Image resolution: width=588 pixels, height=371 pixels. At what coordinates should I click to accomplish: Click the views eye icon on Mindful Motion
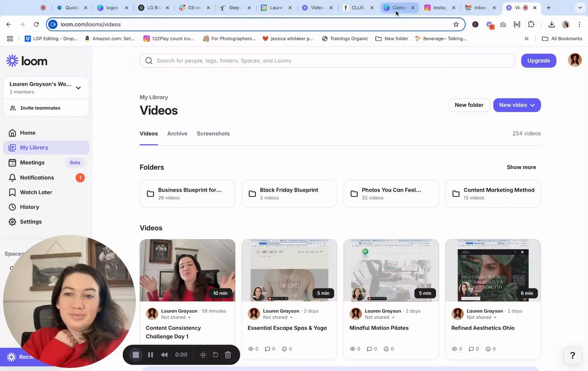(x=353, y=349)
